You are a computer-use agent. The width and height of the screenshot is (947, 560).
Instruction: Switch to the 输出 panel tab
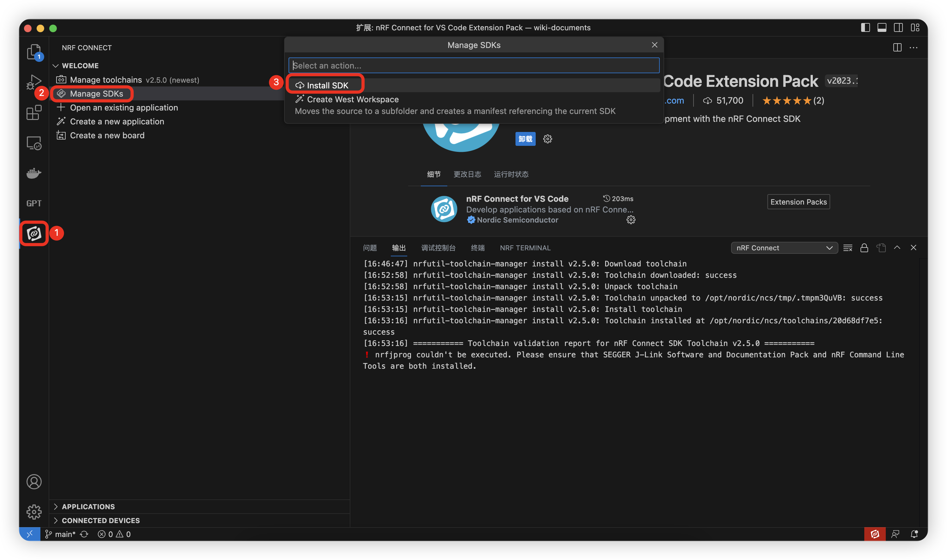pyautogui.click(x=398, y=248)
